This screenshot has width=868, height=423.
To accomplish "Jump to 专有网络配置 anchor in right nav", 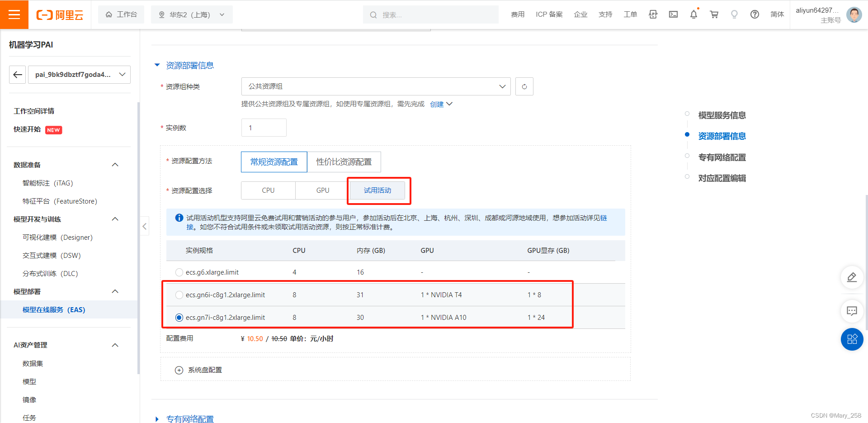I will 722,157.
